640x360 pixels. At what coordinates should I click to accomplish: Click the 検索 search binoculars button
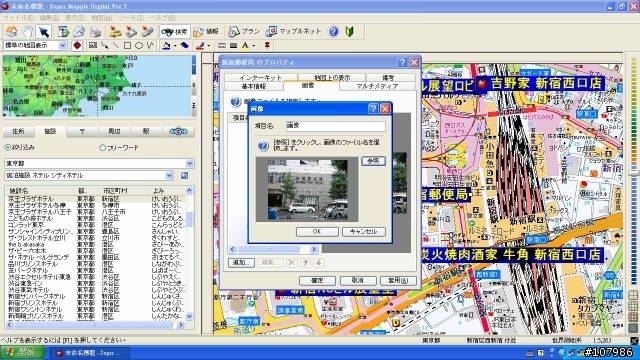174,31
